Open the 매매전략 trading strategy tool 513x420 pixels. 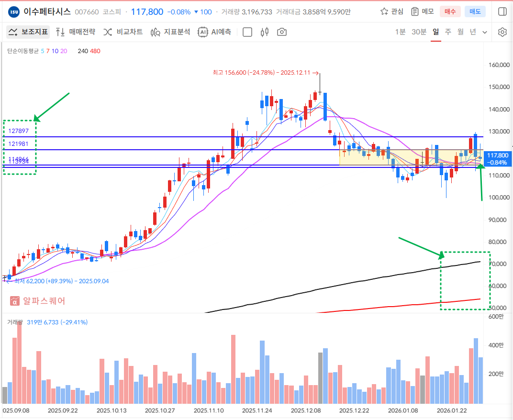tap(76, 32)
